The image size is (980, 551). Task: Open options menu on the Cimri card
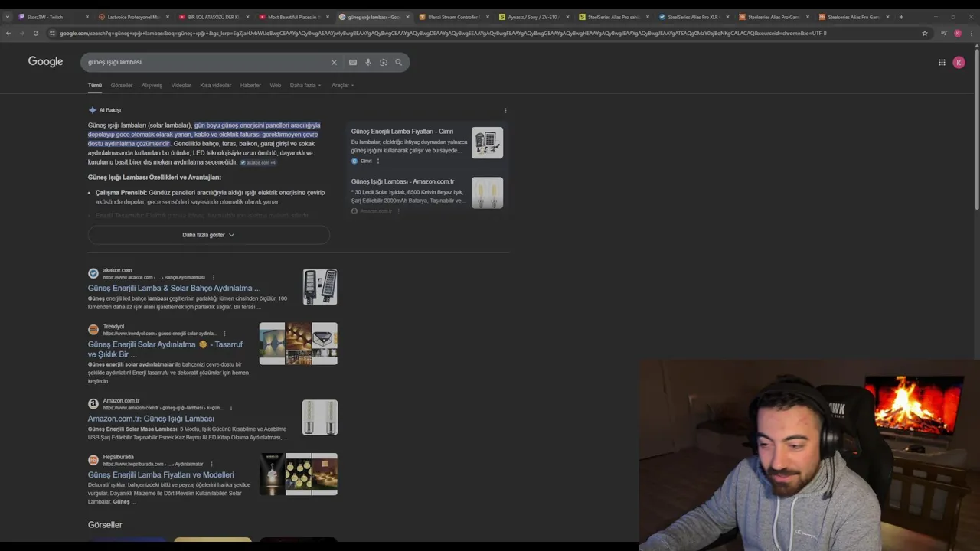(x=378, y=161)
